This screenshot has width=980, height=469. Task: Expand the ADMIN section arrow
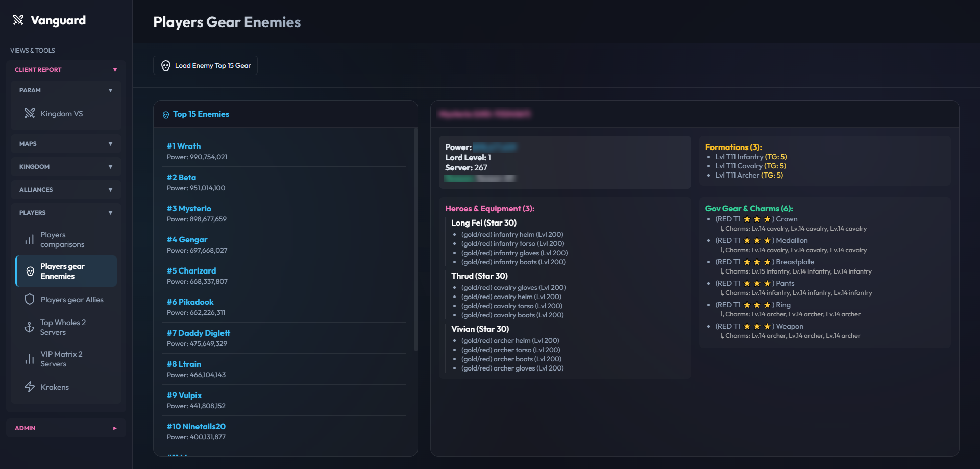(x=115, y=428)
